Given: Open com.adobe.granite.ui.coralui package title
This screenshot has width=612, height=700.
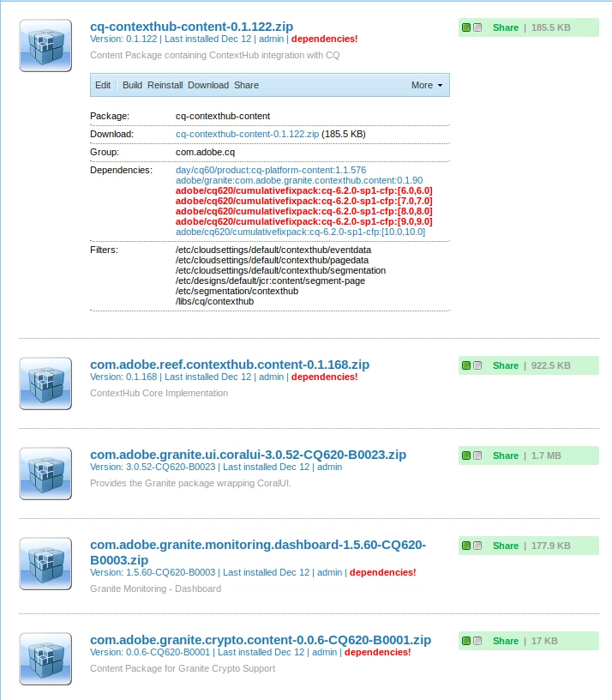Looking at the screenshot, I should [248, 455].
